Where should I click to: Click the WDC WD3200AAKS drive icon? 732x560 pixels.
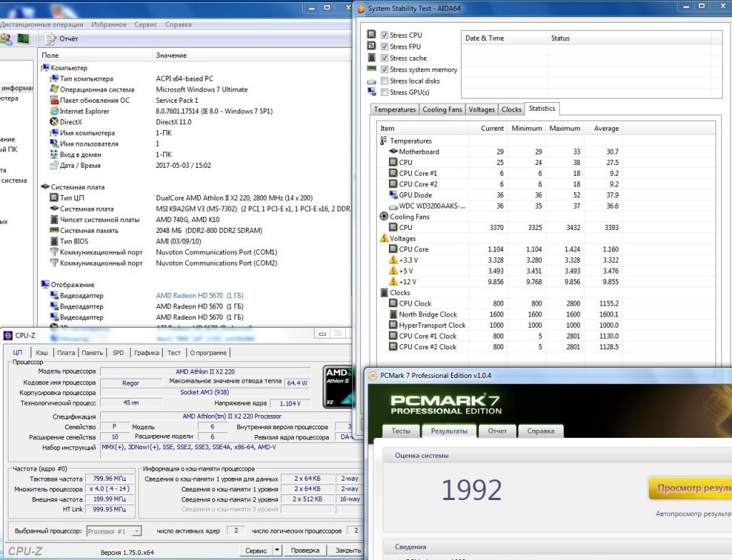pyautogui.click(x=393, y=206)
